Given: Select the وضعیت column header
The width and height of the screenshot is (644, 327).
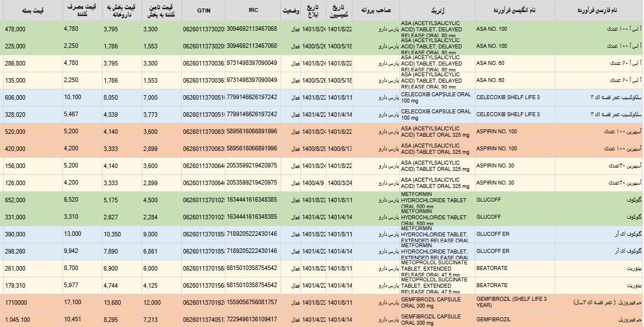Looking at the screenshot, I should (x=291, y=11).
